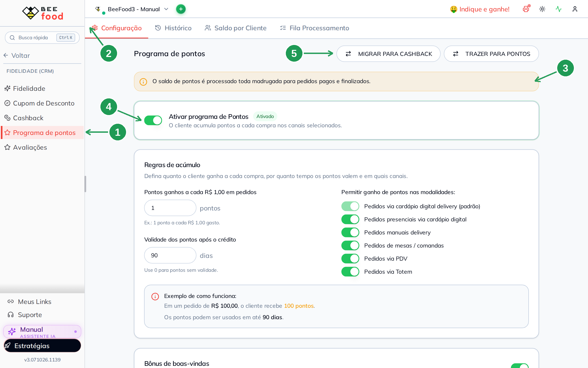
Task: Switch to Saldo por Cliente tab
Action: click(x=235, y=28)
